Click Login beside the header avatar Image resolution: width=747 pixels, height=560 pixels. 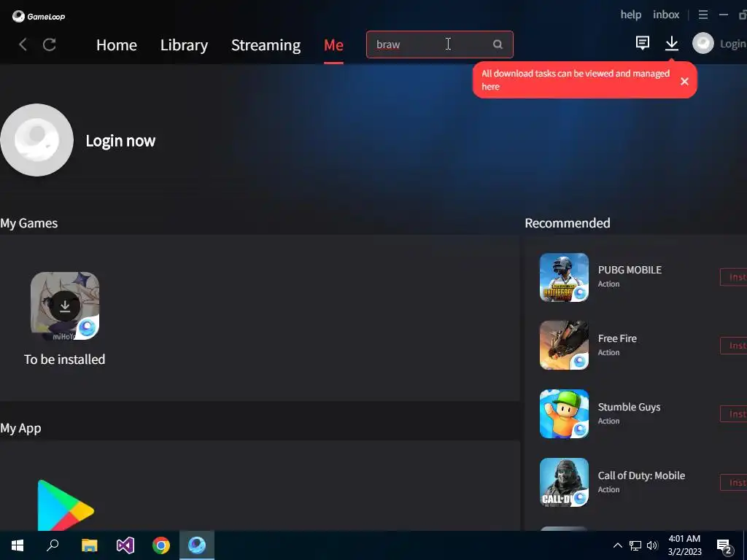coord(732,44)
